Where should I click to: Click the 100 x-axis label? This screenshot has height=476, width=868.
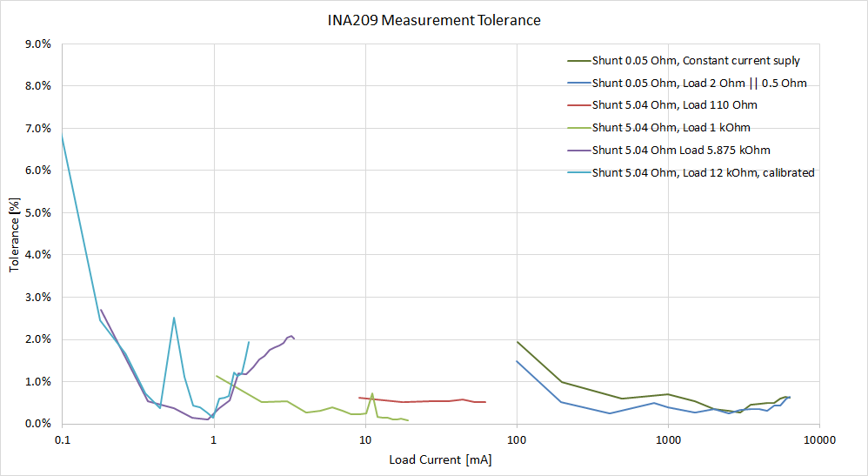(517, 440)
